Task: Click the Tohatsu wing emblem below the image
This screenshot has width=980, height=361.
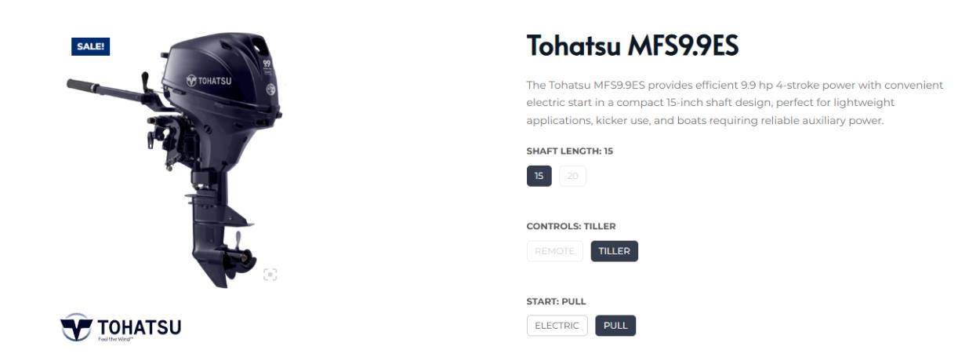Action: coord(75,325)
